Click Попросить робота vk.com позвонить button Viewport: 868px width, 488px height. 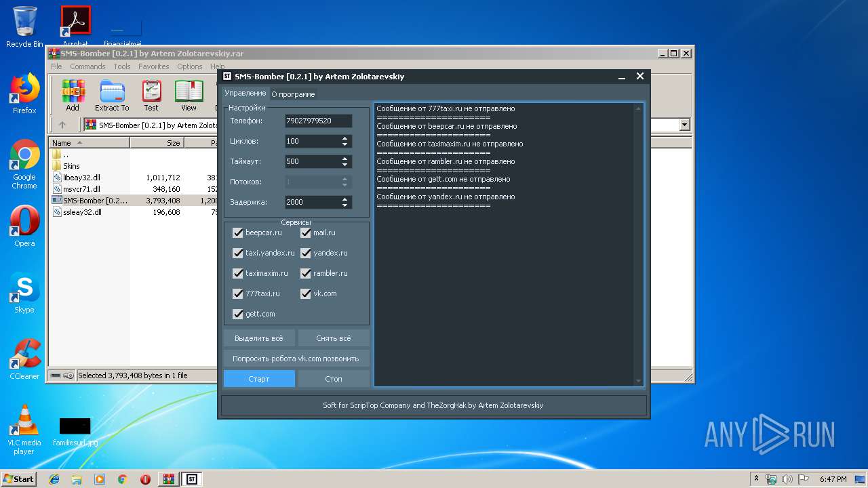point(296,359)
